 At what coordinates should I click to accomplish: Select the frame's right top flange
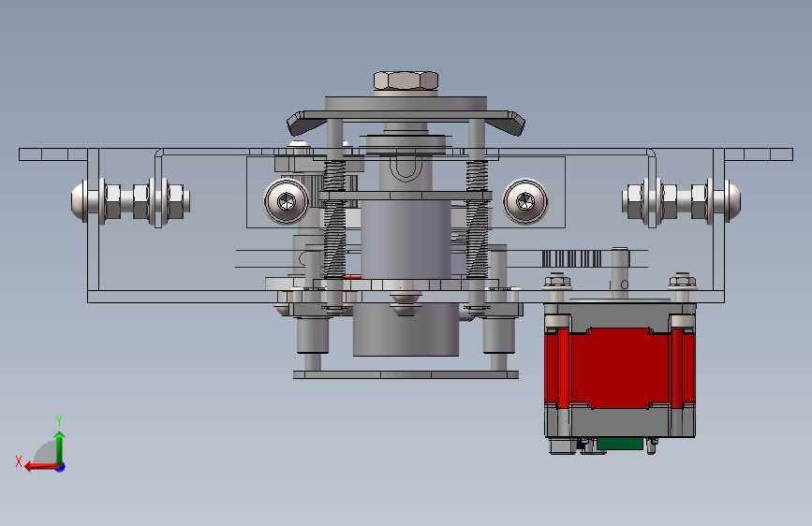tap(759, 154)
